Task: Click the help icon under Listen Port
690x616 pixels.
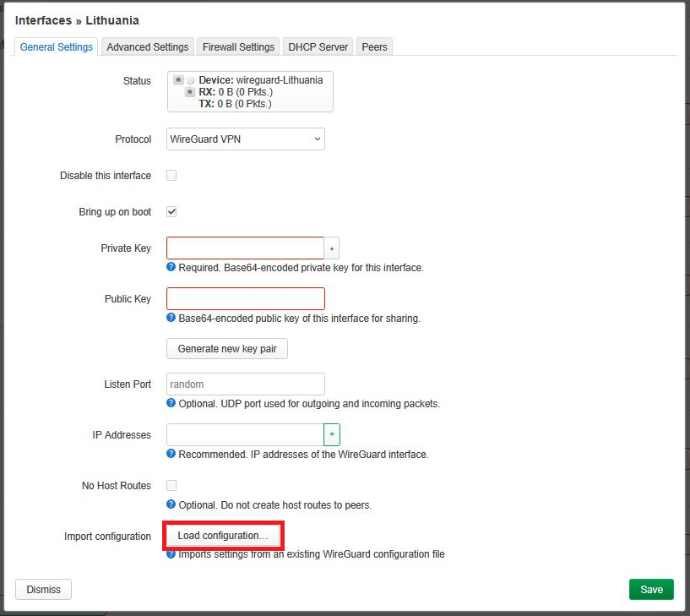Action: (171, 404)
